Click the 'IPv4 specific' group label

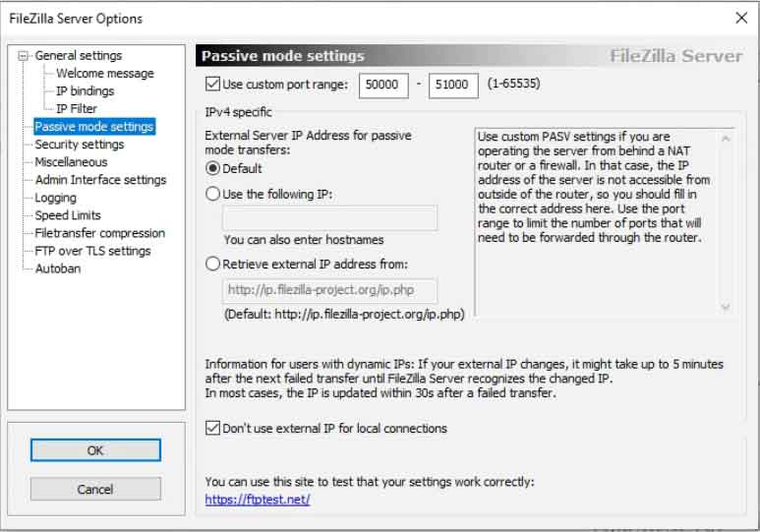coord(238,112)
